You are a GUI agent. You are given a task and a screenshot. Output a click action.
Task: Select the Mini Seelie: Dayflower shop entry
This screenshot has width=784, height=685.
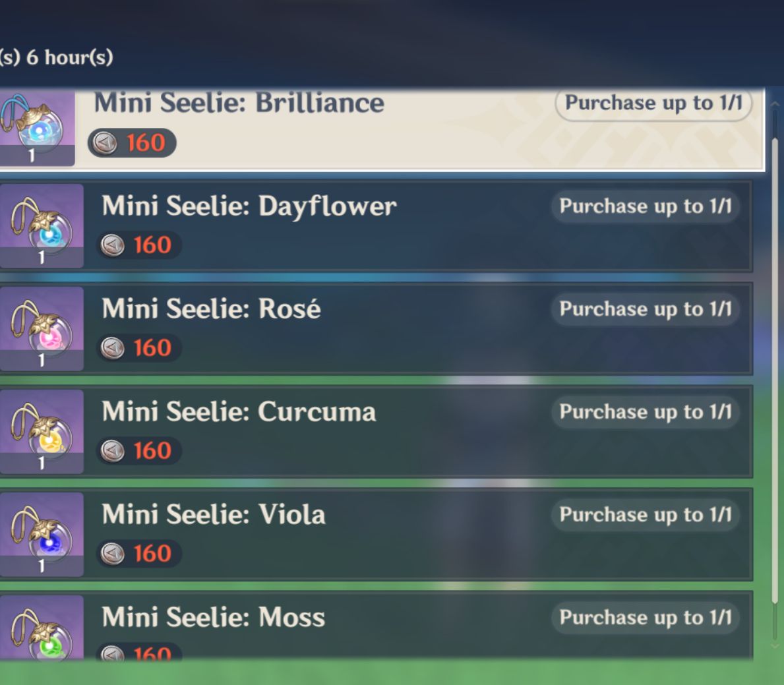422,226
